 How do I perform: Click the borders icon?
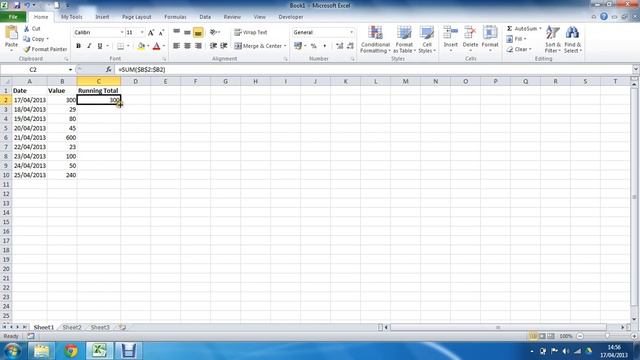[x=120, y=46]
